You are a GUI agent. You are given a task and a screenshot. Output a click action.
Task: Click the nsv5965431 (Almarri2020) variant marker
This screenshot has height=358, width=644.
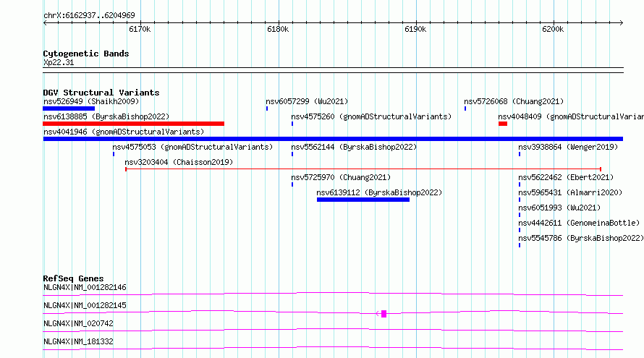[520, 200]
